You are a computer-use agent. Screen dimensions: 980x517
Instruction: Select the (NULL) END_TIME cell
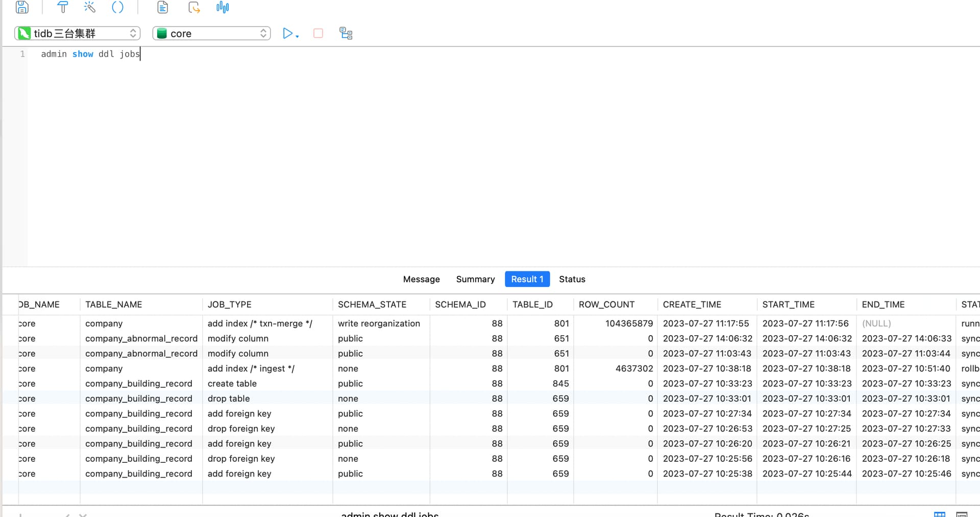click(x=906, y=323)
